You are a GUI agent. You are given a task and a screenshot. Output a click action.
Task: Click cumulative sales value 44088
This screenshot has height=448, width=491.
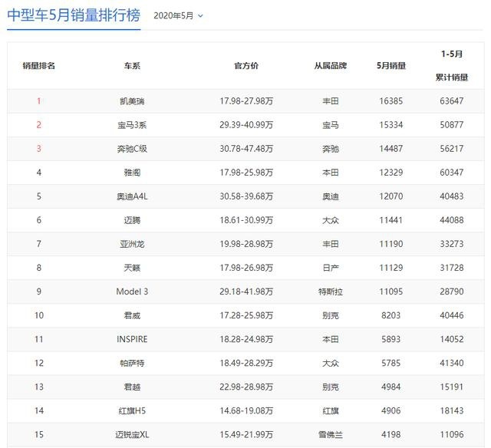(x=452, y=220)
